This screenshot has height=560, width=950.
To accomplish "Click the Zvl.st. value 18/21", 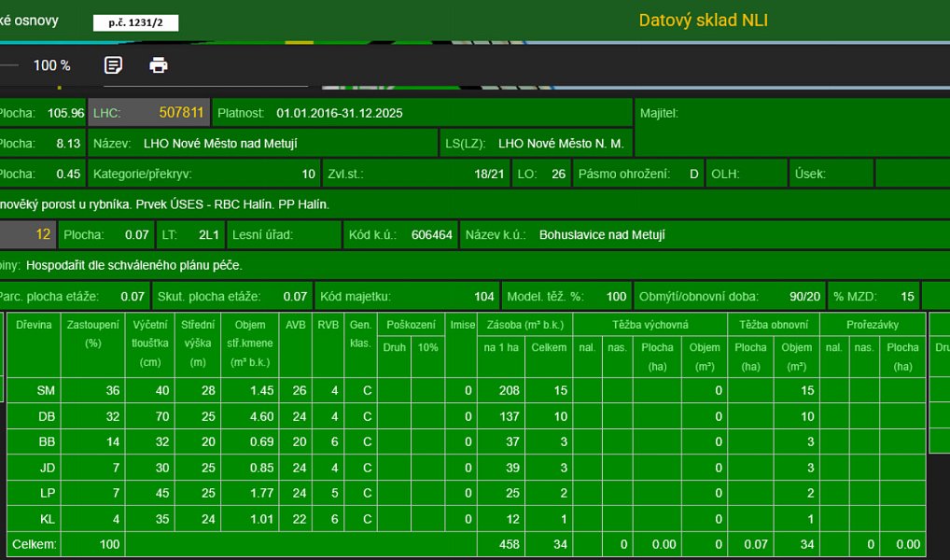I will pyautogui.click(x=489, y=175).
